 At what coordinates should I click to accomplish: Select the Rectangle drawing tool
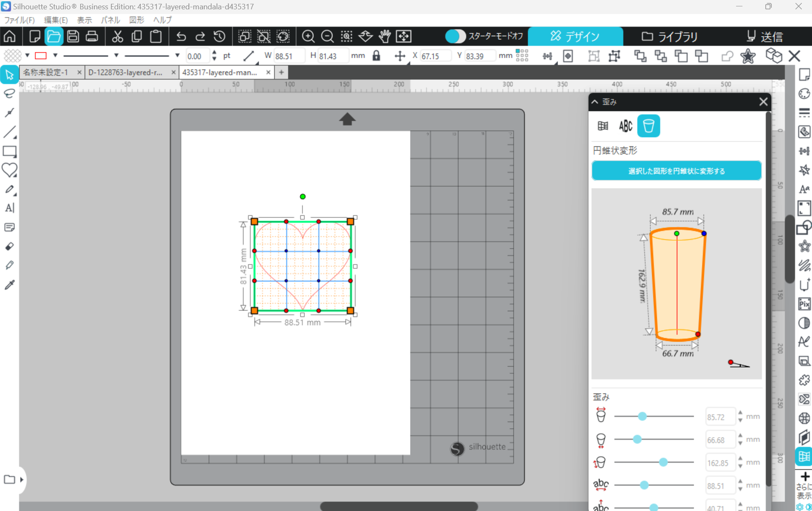pos(9,152)
